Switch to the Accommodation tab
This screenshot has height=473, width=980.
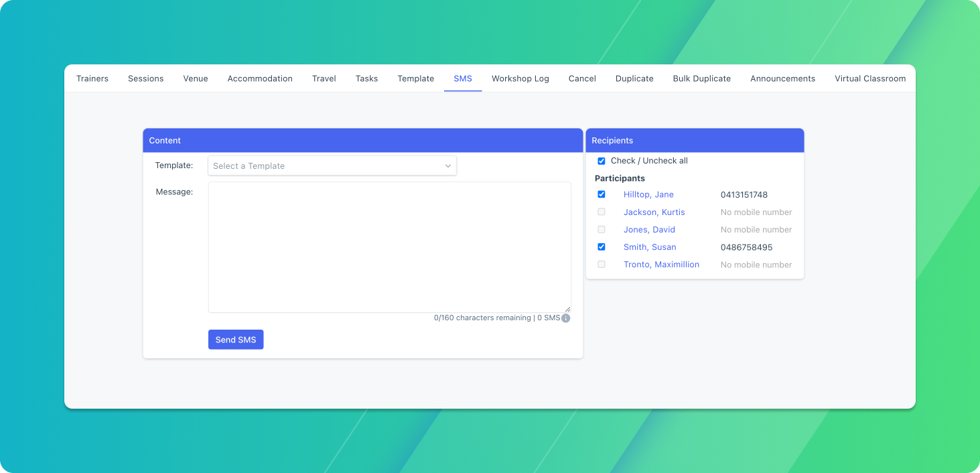(260, 78)
